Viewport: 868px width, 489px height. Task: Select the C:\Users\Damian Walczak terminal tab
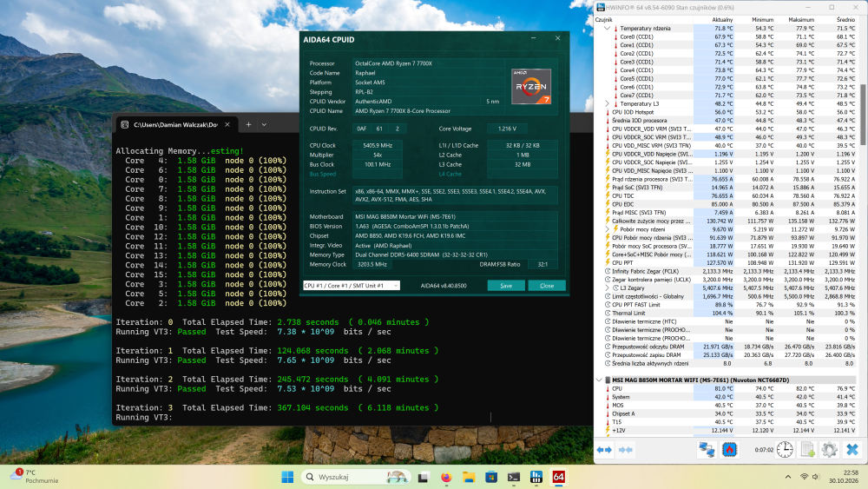click(x=176, y=124)
